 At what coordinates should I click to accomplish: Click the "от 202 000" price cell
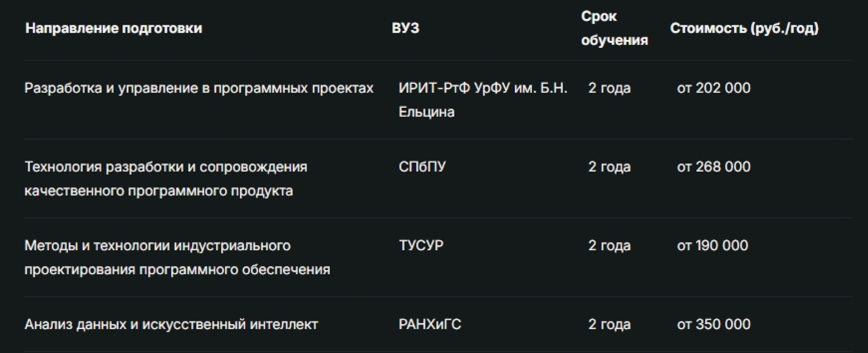coord(713,88)
